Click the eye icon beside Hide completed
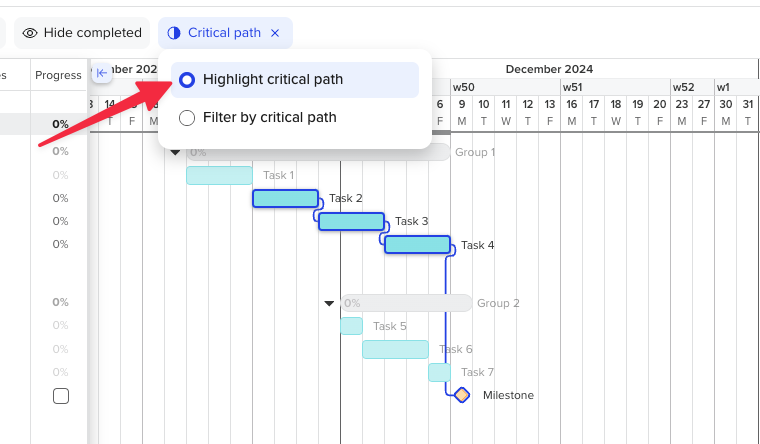 (x=30, y=33)
